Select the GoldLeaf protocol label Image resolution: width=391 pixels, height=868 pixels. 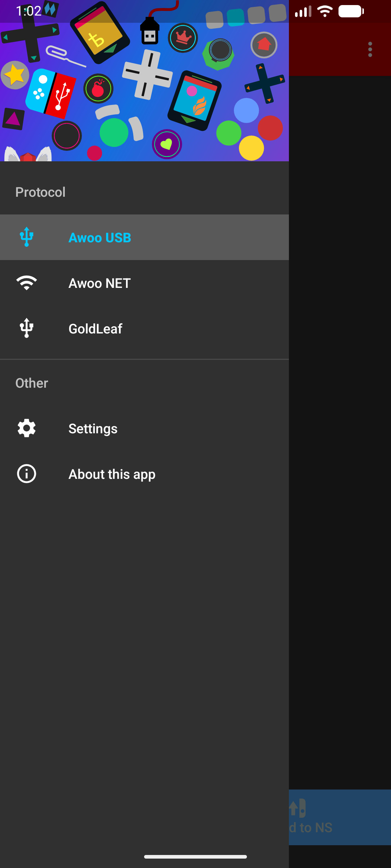[95, 329]
